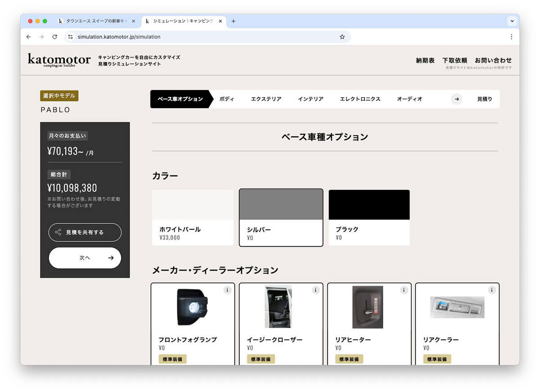Click the 次へ button
Screen dimensions: 540x392
pyautogui.click(x=85, y=258)
